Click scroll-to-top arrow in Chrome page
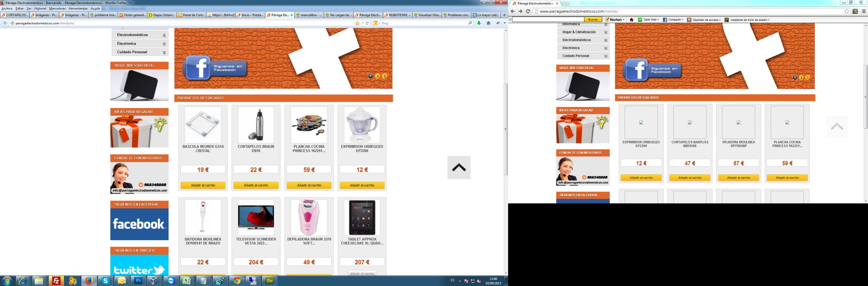 (x=837, y=127)
